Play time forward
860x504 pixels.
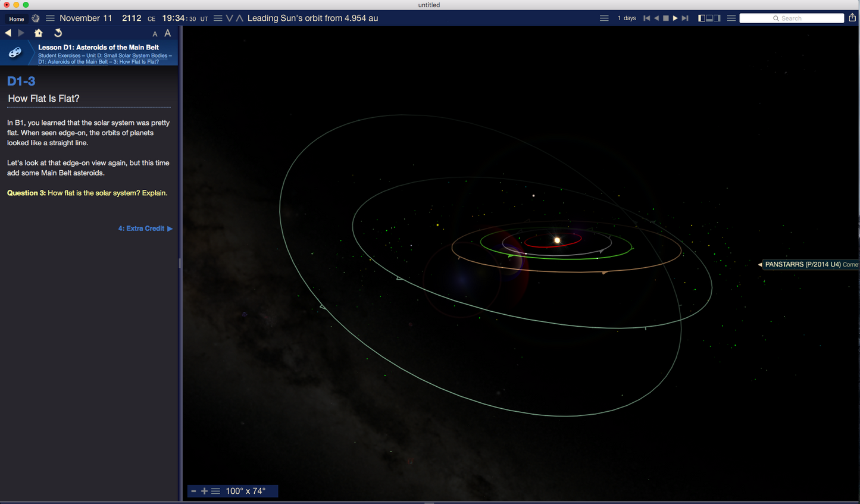pyautogui.click(x=675, y=18)
